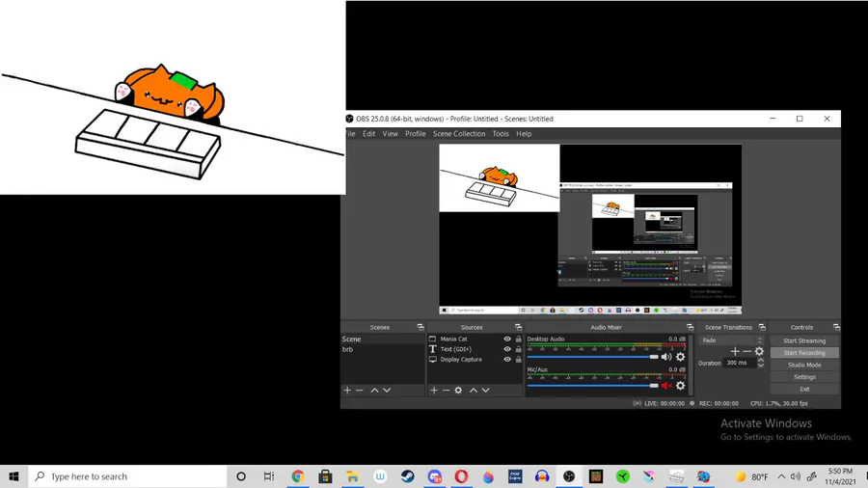Pop out the Controls dock

[836, 327]
